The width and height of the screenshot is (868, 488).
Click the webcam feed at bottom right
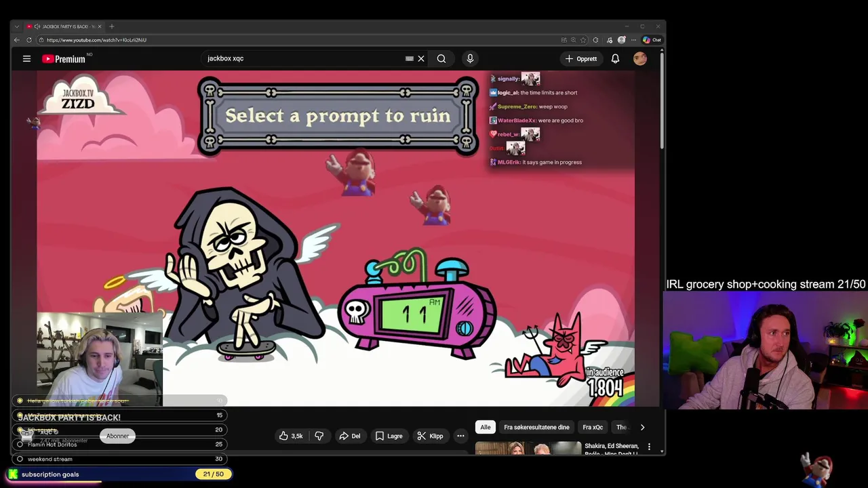click(766, 350)
